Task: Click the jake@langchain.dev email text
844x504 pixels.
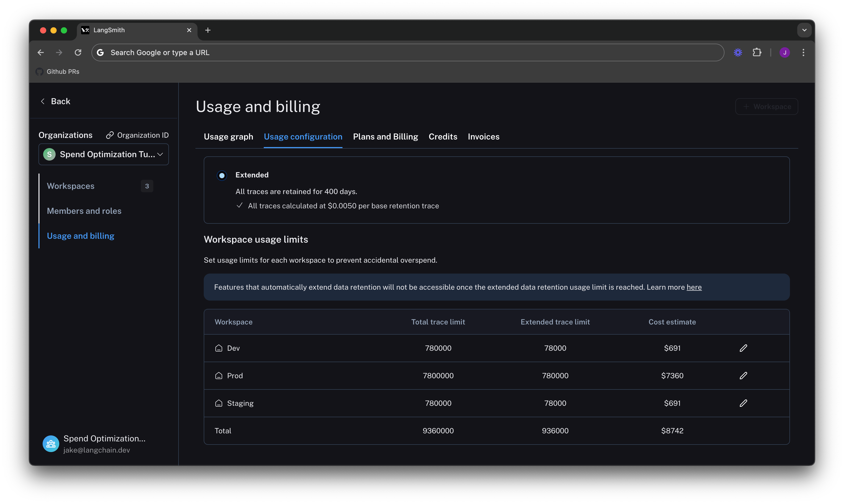Action: pos(96,450)
